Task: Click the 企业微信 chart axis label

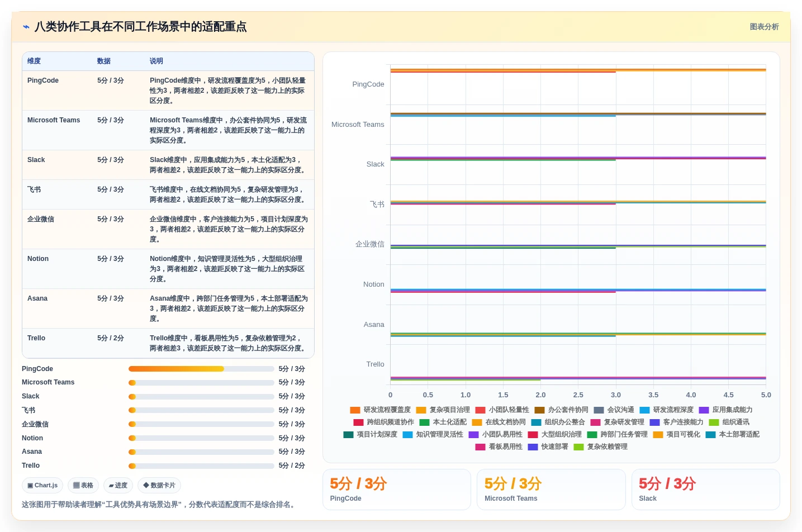Action: (370, 244)
